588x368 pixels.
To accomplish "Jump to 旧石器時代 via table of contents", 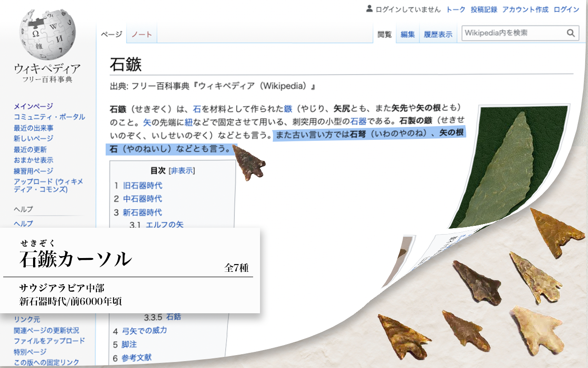I will pyautogui.click(x=143, y=186).
